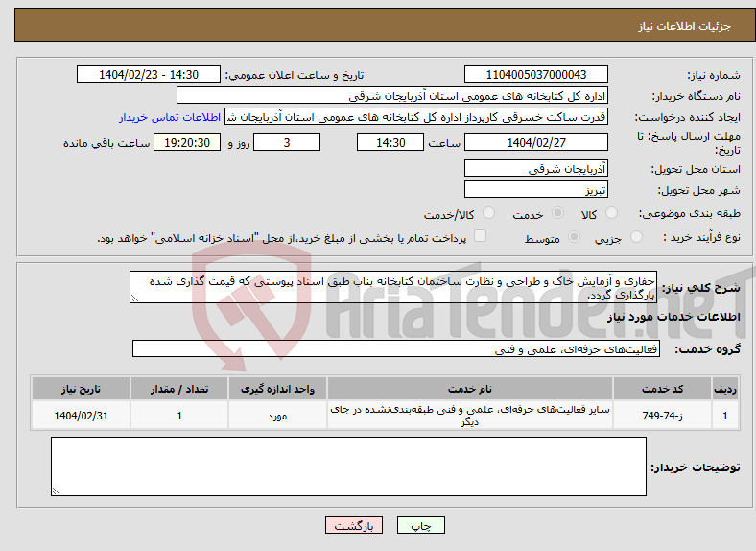Click the service name cell سایر فعالیت‌های حرفه‌ای

pyautogui.click(x=469, y=416)
